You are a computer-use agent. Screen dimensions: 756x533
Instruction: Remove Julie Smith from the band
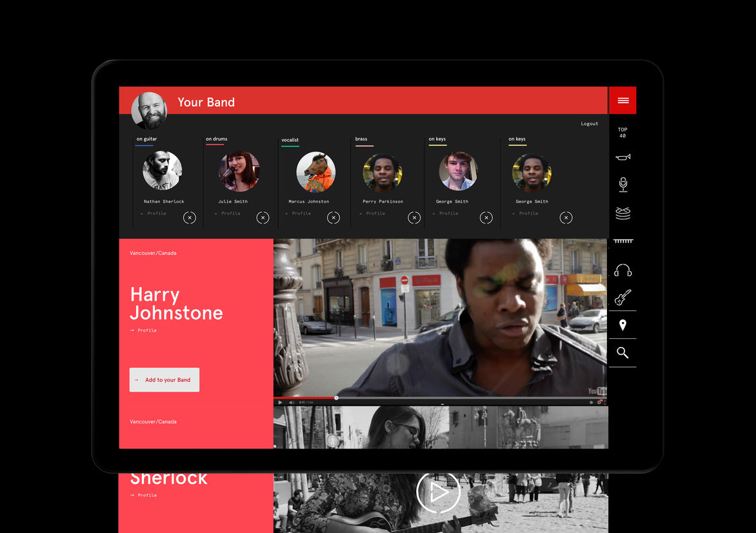click(263, 218)
